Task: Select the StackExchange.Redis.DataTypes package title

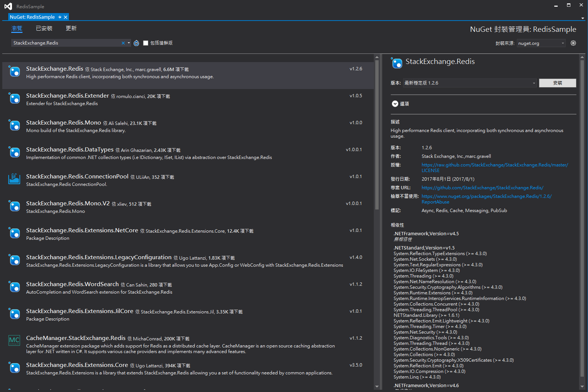Action: coord(70,150)
